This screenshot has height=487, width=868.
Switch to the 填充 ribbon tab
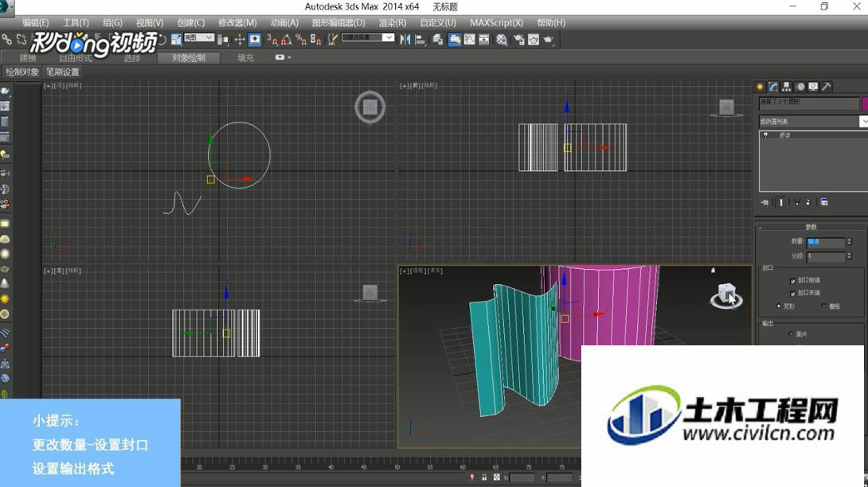click(x=245, y=57)
